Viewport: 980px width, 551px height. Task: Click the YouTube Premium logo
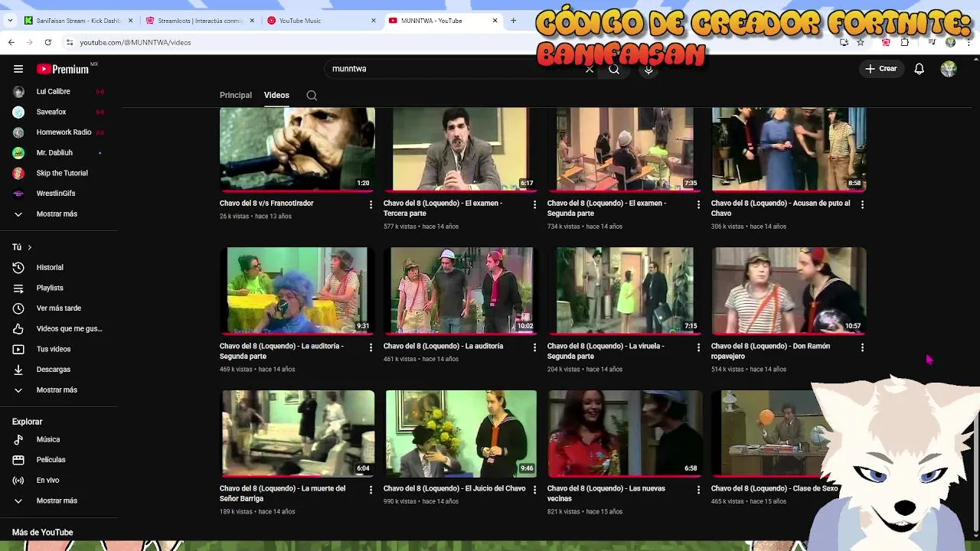pos(63,69)
